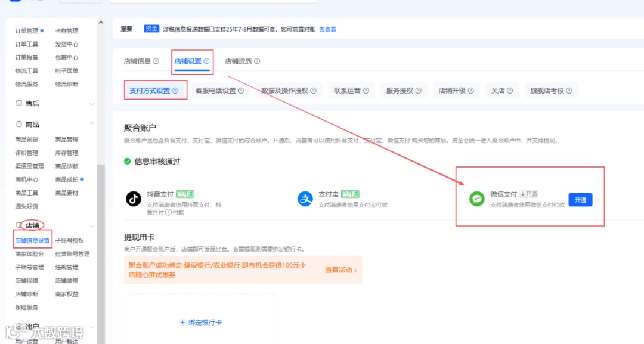This screenshot has height=344, width=644.
Task: Open 源头好货 in sidebar
Action: [x=27, y=206]
